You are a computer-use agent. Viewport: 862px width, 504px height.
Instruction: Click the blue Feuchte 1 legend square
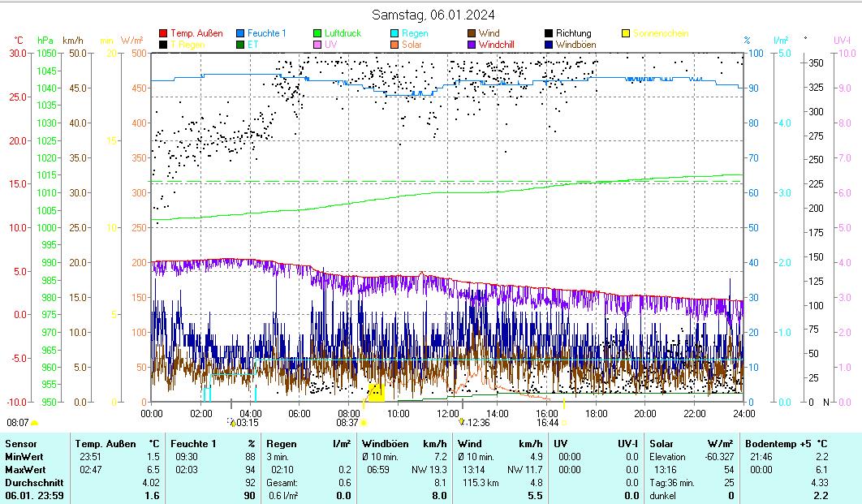(240, 33)
